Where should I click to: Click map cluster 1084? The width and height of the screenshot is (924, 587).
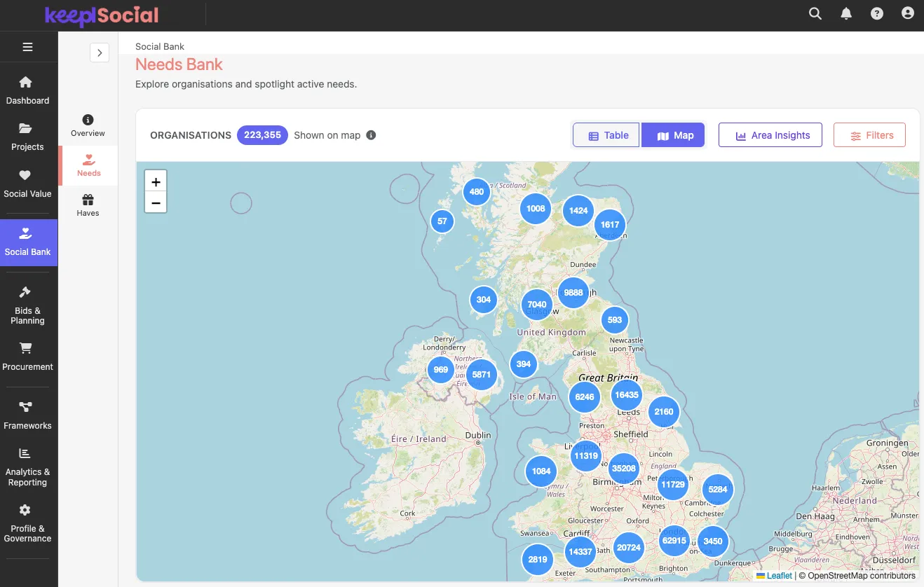click(x=541, y=471)
